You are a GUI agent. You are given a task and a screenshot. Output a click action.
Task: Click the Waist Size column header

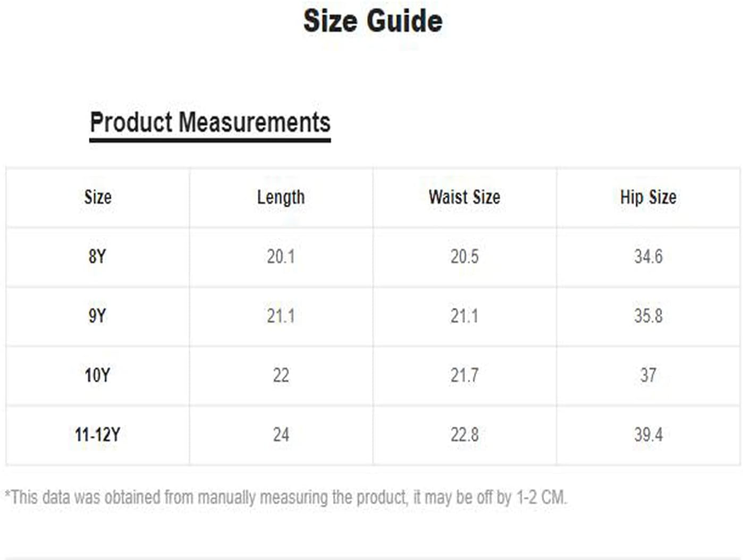coord(465,197)
